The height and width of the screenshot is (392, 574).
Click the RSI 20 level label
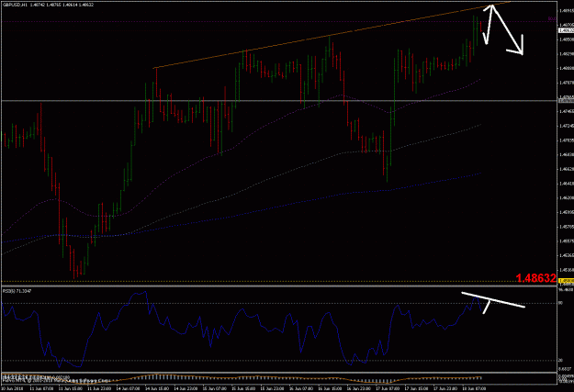point(560,360)
